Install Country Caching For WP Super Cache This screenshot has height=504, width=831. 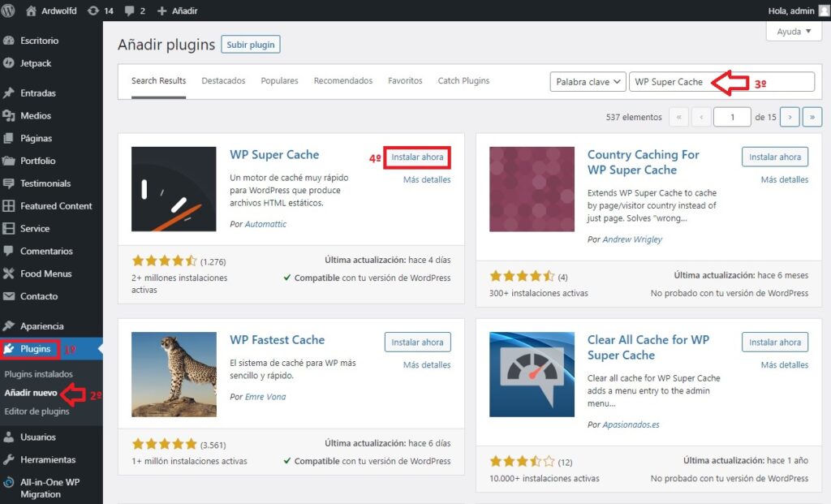point(775,157)
